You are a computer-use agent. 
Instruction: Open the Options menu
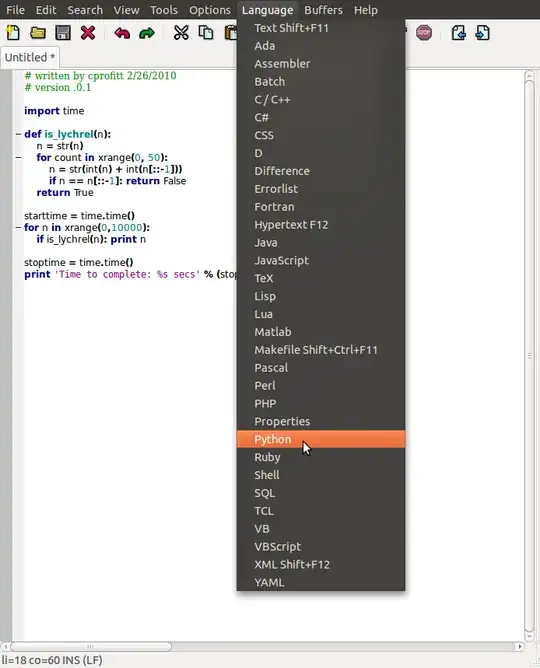pos(210,10)
